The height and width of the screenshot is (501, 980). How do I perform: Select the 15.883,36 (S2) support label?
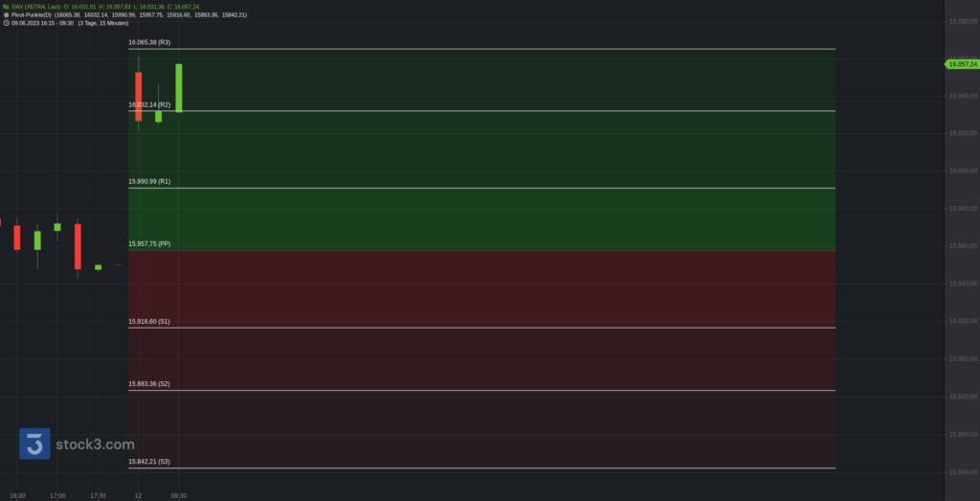point(149,384)
